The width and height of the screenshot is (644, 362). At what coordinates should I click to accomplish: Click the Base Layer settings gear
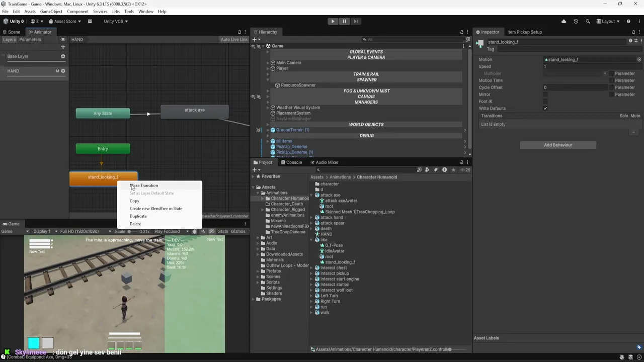point(63,56)
